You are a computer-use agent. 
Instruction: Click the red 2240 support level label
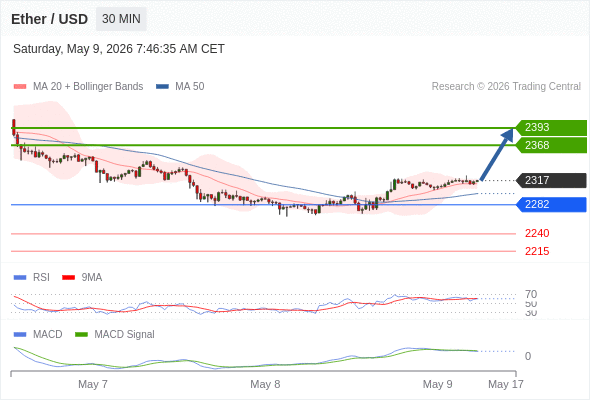537,233
